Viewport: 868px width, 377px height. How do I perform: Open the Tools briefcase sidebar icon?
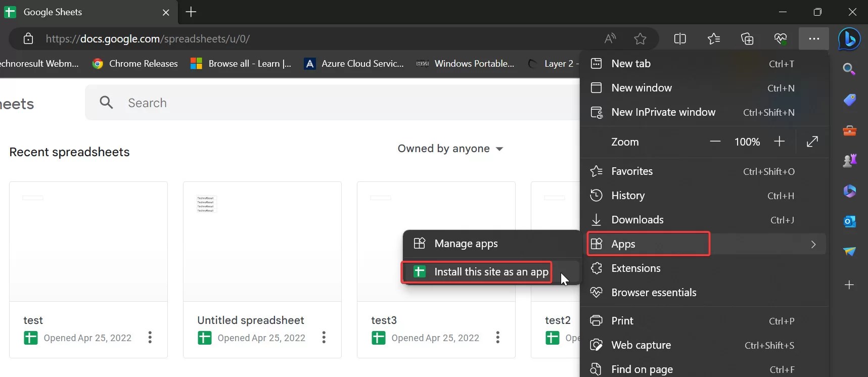(849, 130)
